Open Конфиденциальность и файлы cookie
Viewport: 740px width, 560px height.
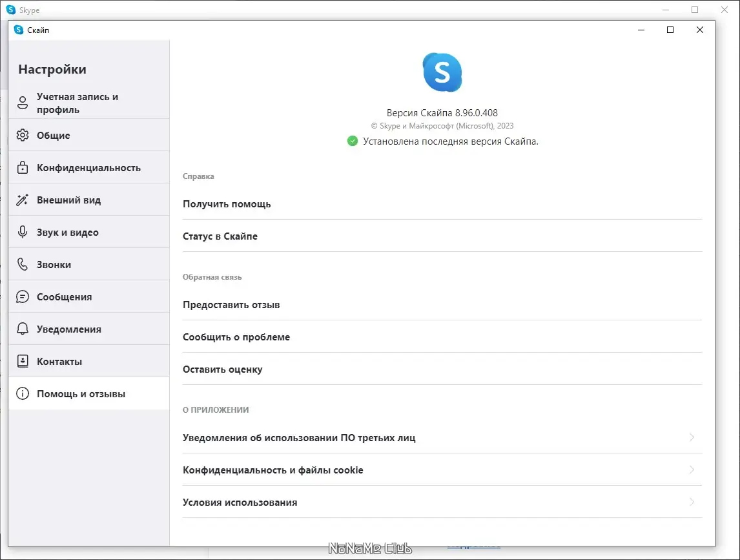pos(442,470)
